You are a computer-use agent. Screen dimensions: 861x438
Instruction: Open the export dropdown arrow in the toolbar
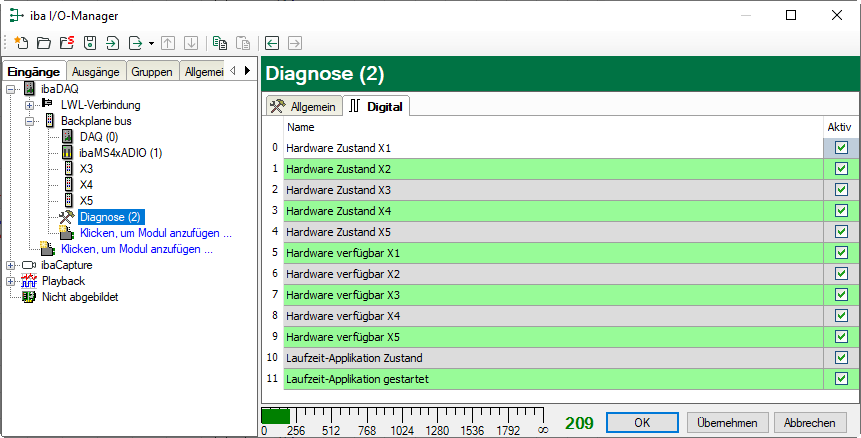click(x=151, y=43)
